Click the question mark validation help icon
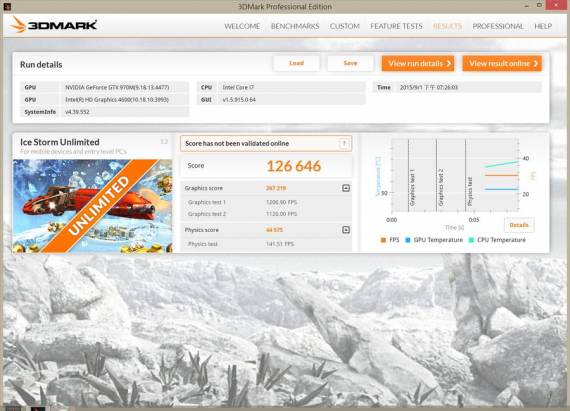The height and width of the screenshot is (411, 570). tap(344, 144)
